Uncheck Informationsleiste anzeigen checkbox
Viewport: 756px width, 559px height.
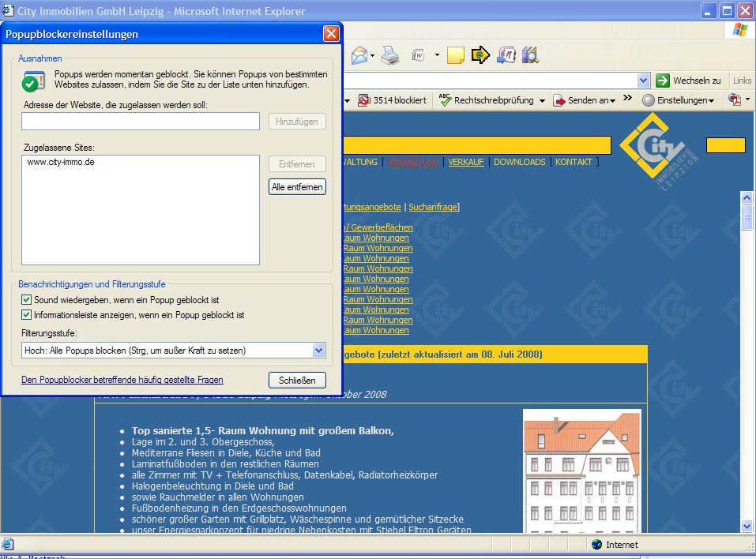pos(27,315)
